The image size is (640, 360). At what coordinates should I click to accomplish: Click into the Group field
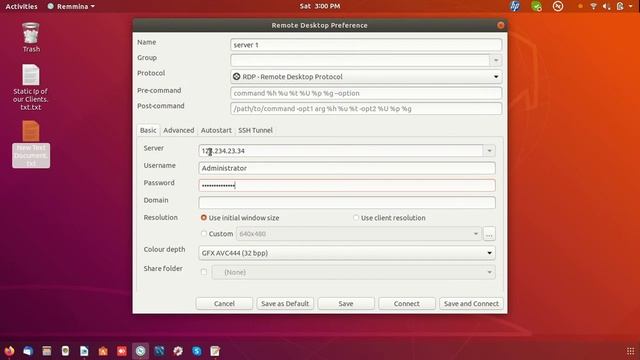pos(360,60)
